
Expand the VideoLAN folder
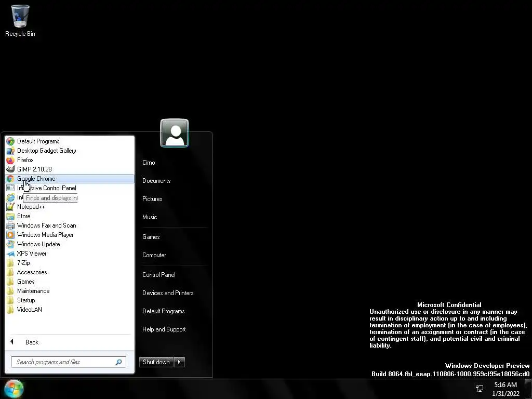point(69,310)
